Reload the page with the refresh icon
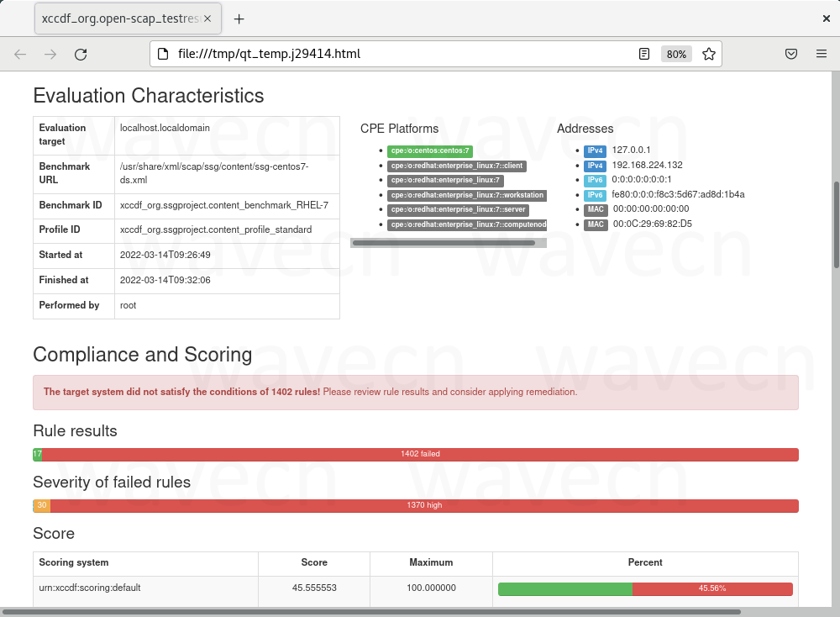This screenshot has height=617, width=840. tap(81, 54)
